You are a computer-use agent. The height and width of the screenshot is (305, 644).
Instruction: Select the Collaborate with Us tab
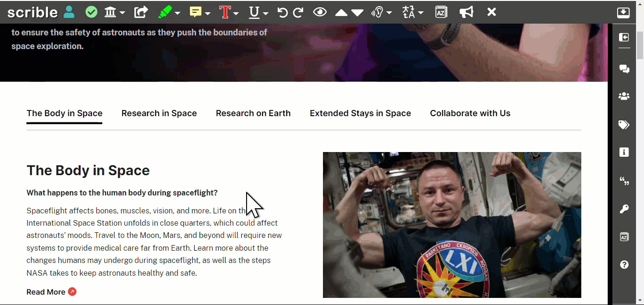470,113
